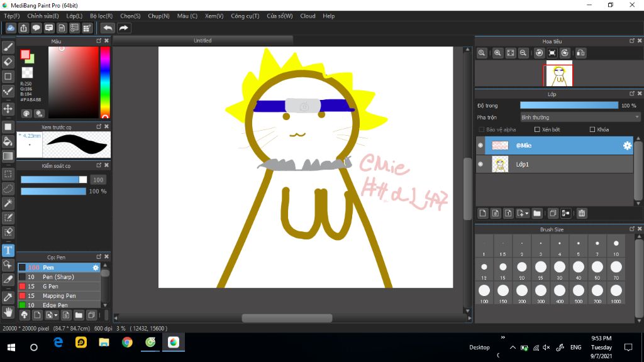Screen dimensions: 644x362
Task: Click the navigator preview thumbnail
Action: point(559,74)
